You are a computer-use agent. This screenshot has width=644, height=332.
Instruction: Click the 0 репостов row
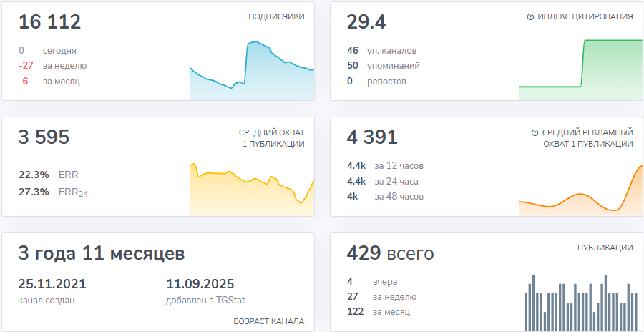click(x=376, y=82)
